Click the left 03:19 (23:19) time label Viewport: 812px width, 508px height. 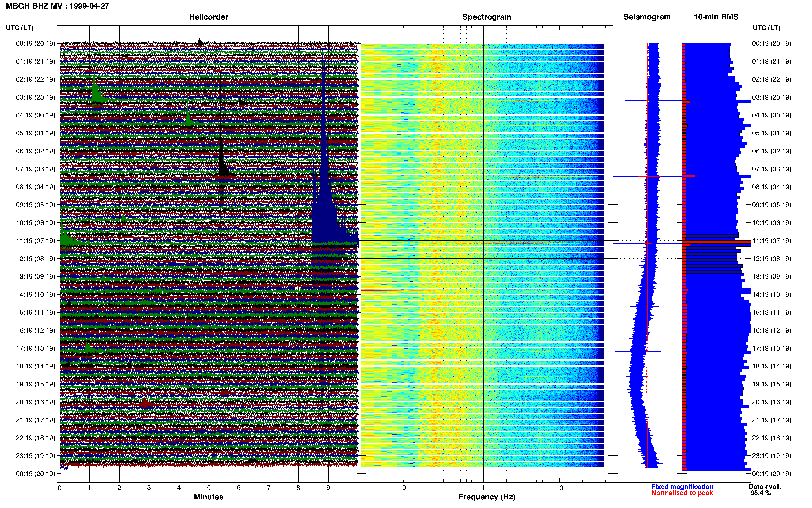[35, 97]
